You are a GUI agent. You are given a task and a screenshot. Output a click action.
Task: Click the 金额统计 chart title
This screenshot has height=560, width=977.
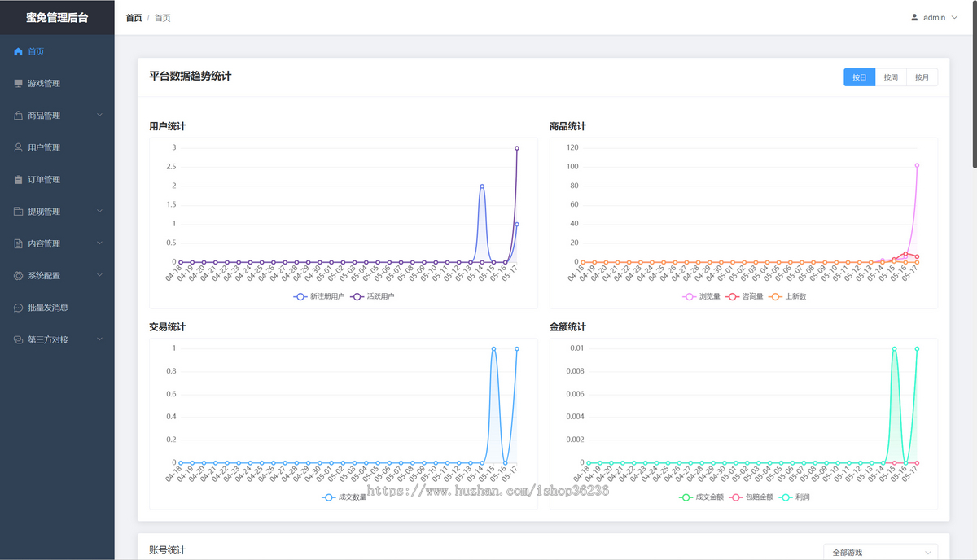point(567,327)
